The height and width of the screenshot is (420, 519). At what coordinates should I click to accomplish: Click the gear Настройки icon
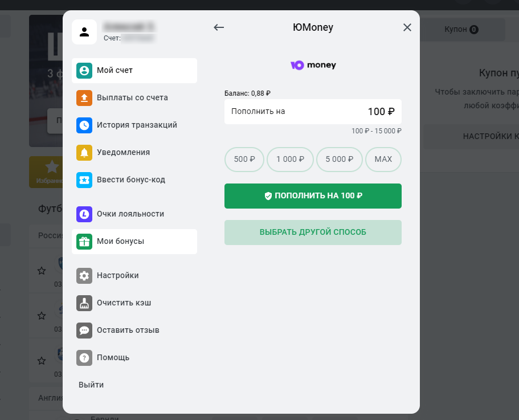84,276
